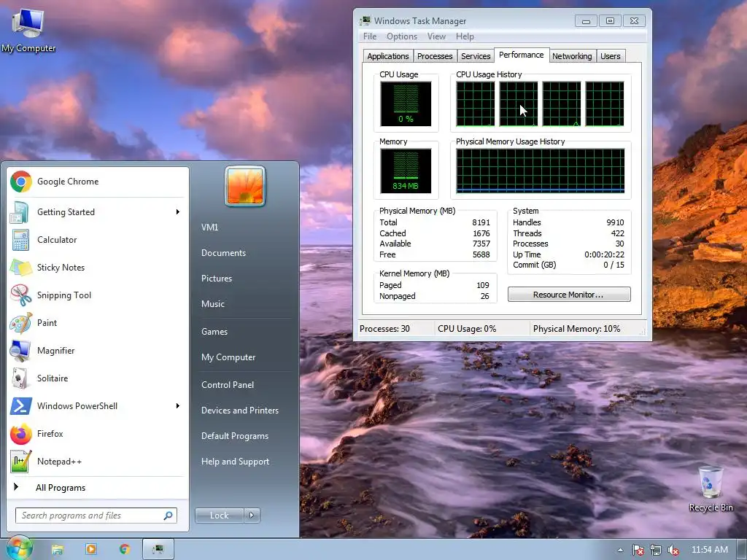Viewport: 747px width, 560px height.
Task: Open My Computer in Start menu right pane
Action: [x=228, y=357]
